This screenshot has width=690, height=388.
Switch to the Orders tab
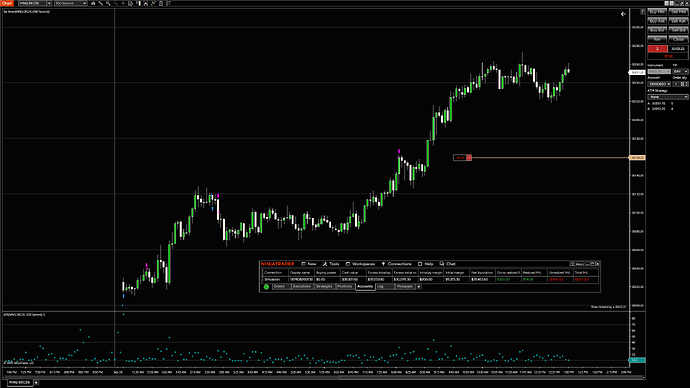click(281, 286)
